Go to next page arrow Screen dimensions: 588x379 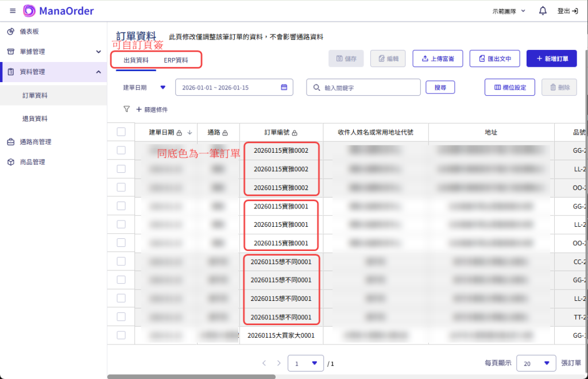click(278, 363)
